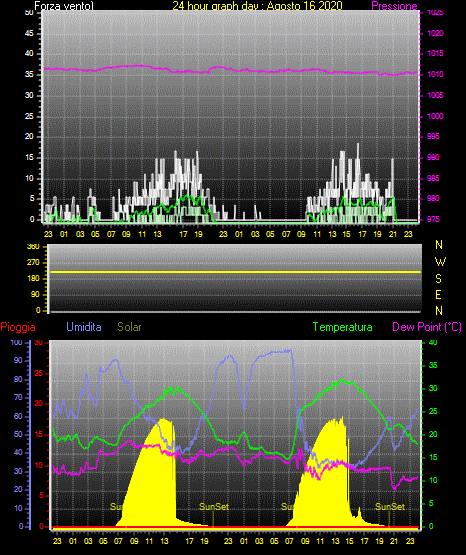Viewport: 466px width, 555px height.
Task: Click the pressure axis value 1010
Action: pos(435,74)
